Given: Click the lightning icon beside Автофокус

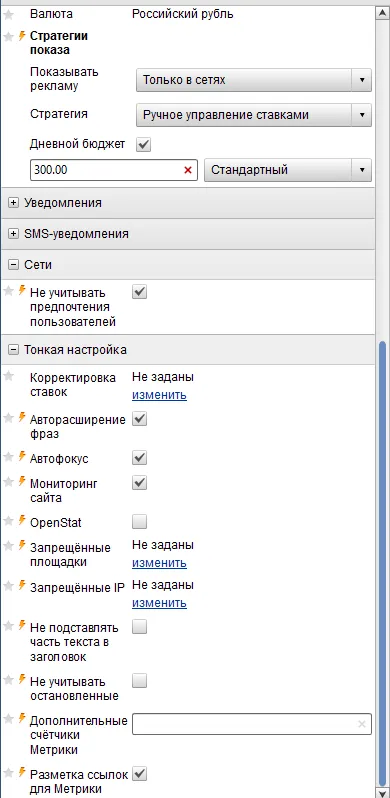Looking at the screenshot, I should coord(22,456).
